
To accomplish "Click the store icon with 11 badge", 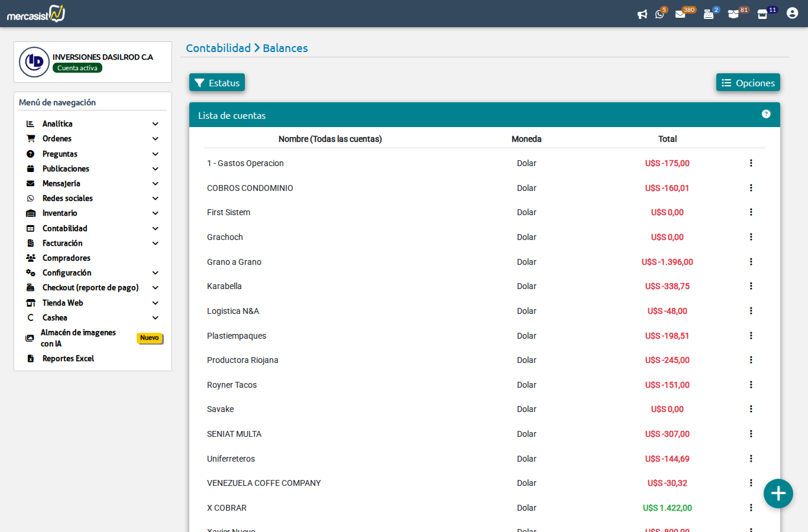I will (x=762, y=14).
